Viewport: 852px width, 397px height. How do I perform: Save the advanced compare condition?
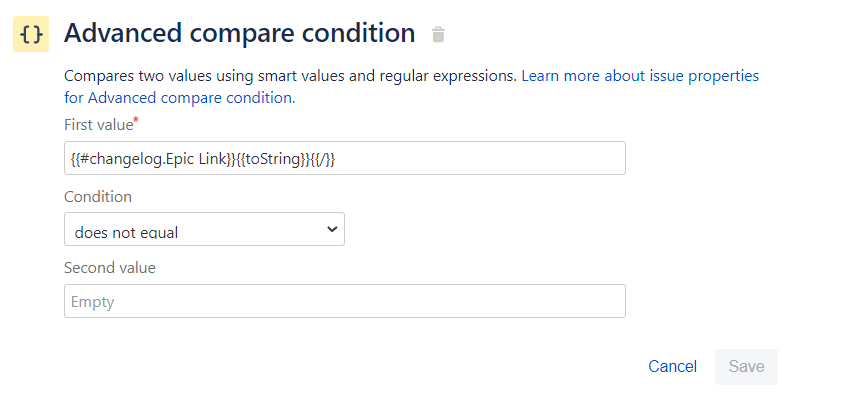[x=746, y=367]
